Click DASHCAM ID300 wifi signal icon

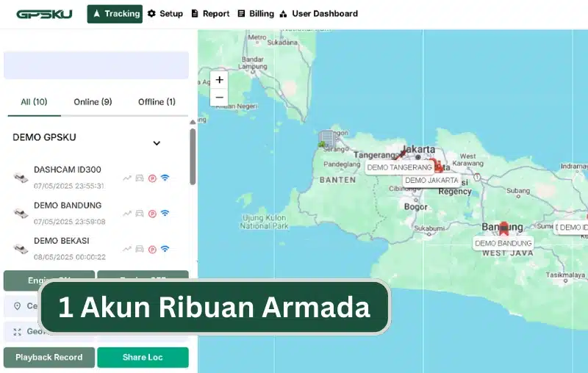[x=165, y=178]
